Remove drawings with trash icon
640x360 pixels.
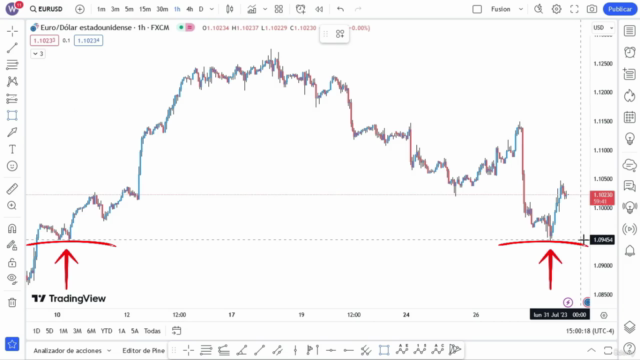pyautogui.click(x=12, y=302)
